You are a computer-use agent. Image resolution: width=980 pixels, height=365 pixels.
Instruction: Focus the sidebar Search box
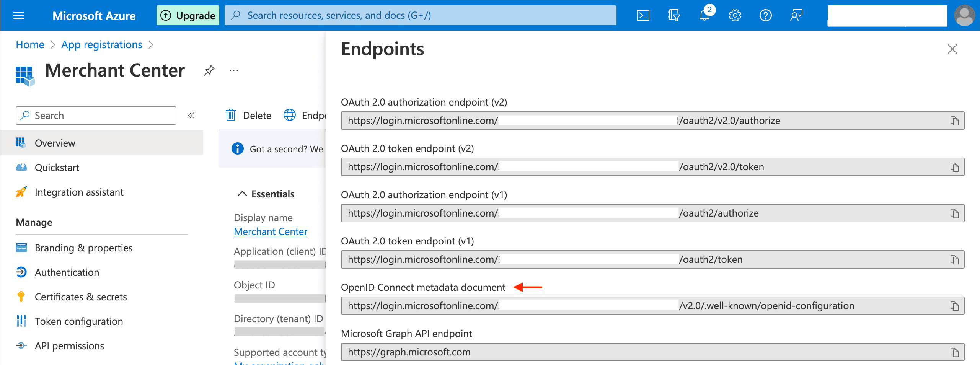[96, 116]
